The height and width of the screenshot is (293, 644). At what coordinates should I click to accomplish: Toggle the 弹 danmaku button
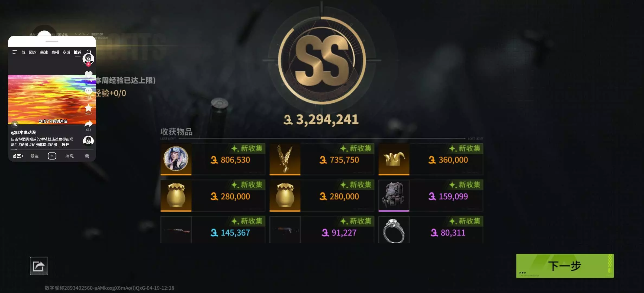coord(15,124)
